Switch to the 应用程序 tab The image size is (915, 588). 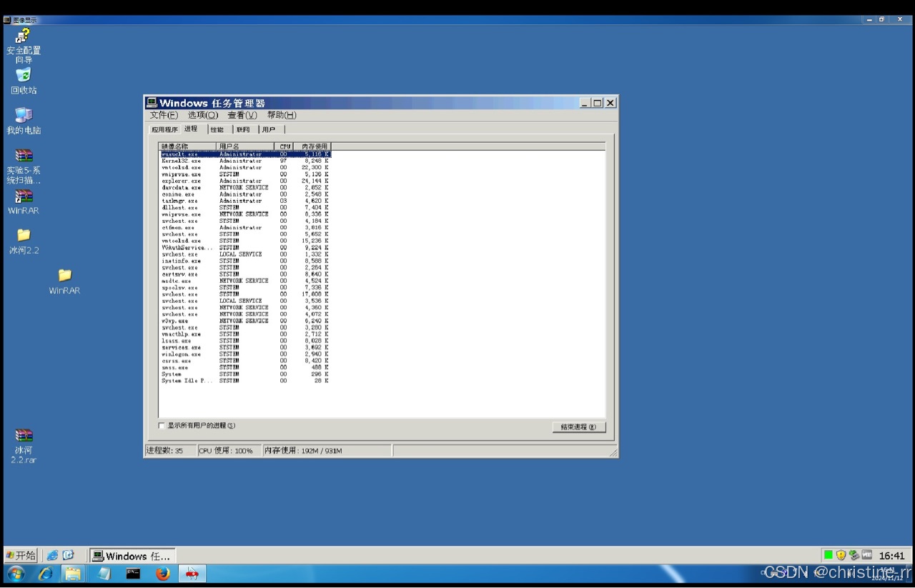pos(164,129)
